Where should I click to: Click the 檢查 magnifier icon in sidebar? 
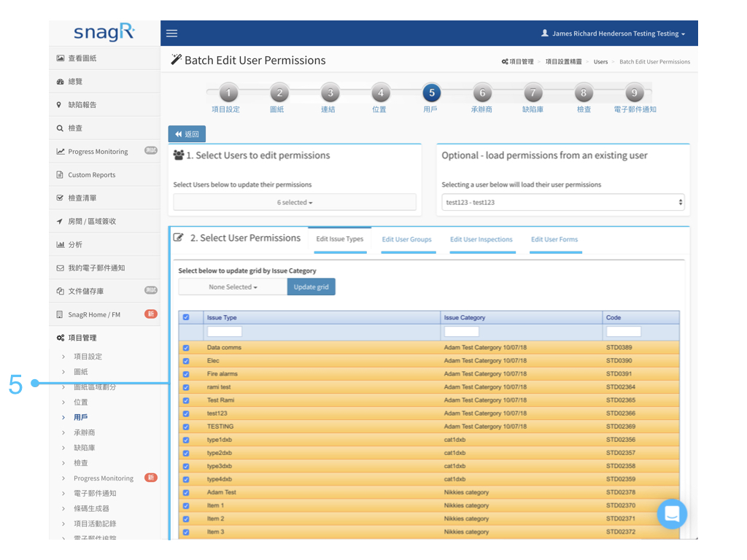pyautogui.click(x=60, y=128)
